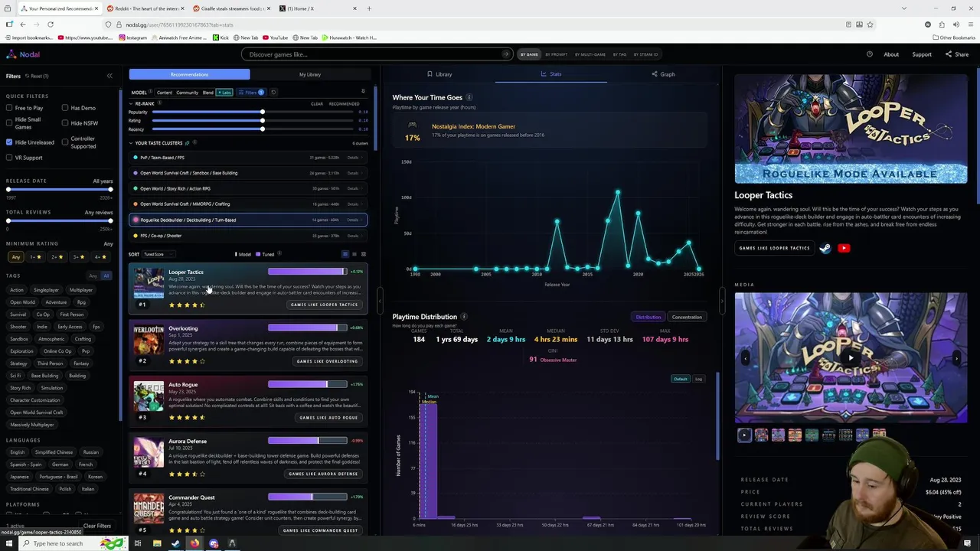Open the Steam store icon for Looper Tactics
Screen dimensions: 980x551
pos(825,248)
